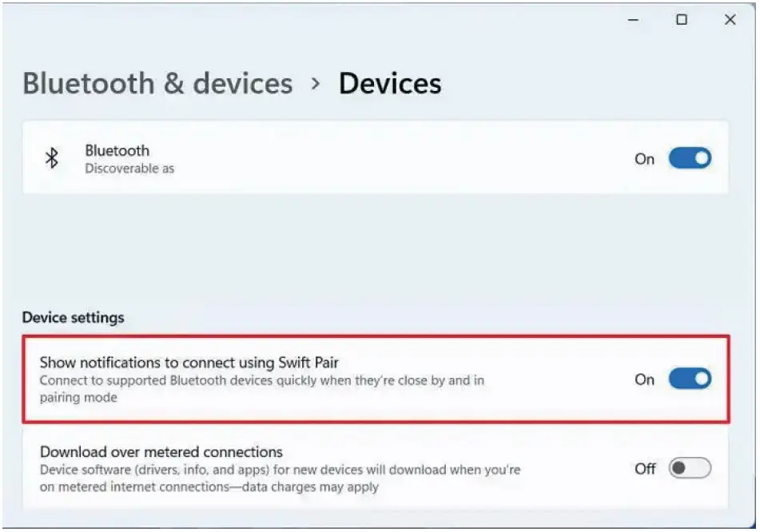This screenshot has height=532, width=760.
Task: Disable the Swift Pair notifications toggle
Action: pos(689,379)
